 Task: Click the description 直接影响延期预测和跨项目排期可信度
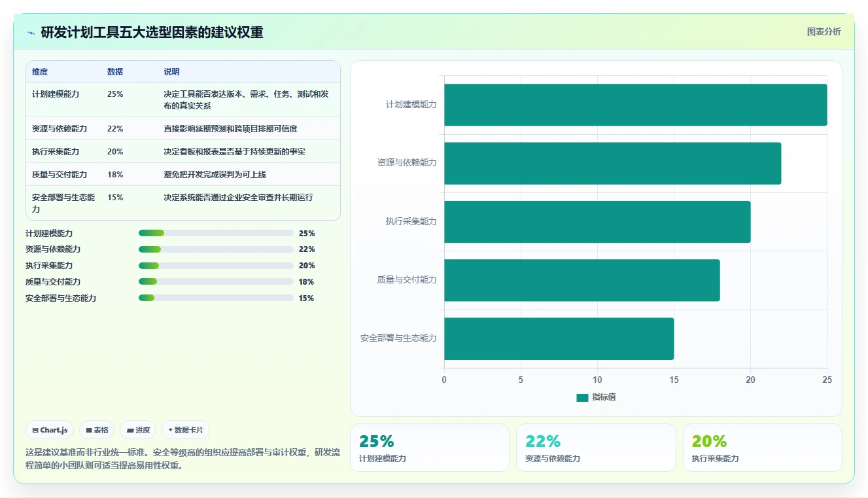(231, 129)
